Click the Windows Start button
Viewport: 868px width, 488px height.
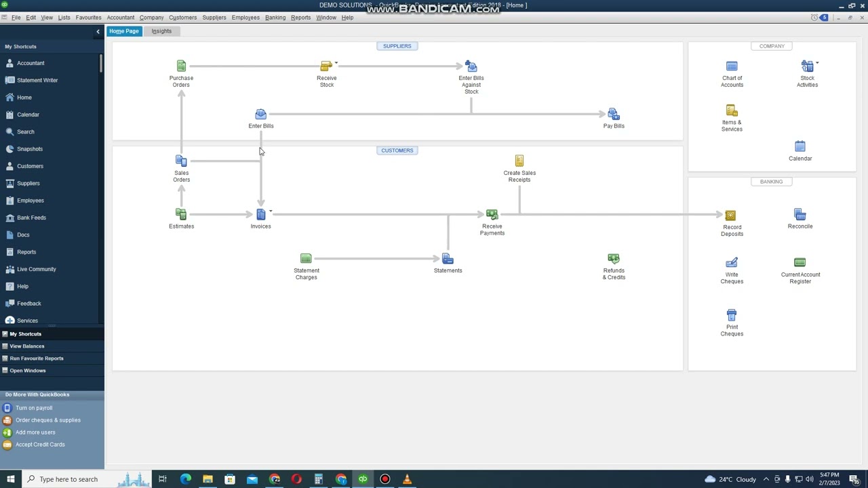tap(10, 479)
